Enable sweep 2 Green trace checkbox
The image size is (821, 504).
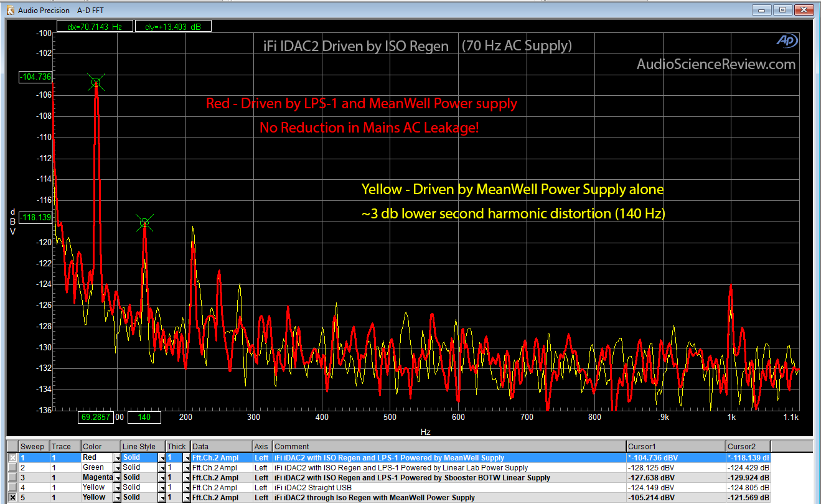pyautogui.click(x=12, y=467)
